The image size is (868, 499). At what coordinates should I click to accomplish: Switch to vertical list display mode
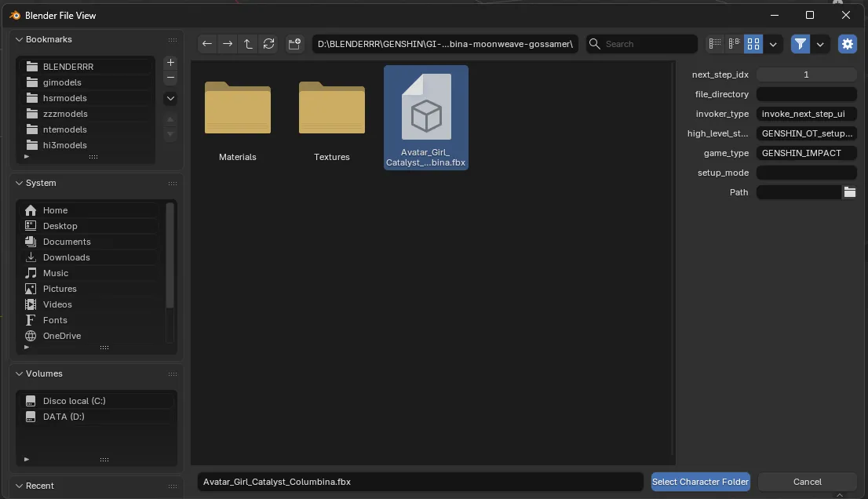(715, 44)
